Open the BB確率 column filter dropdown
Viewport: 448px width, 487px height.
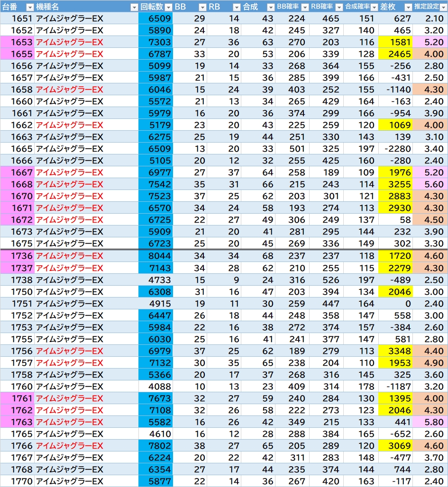point(305,7)
